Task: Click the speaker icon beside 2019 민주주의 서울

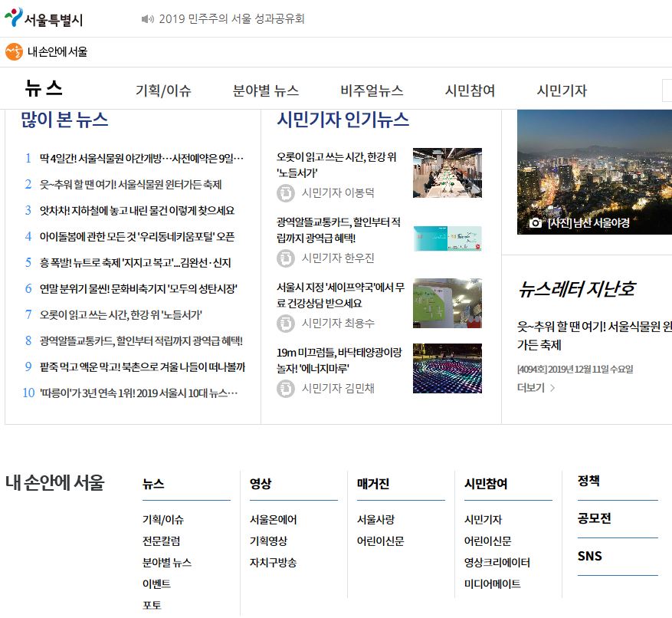Action: pos(147,19)
